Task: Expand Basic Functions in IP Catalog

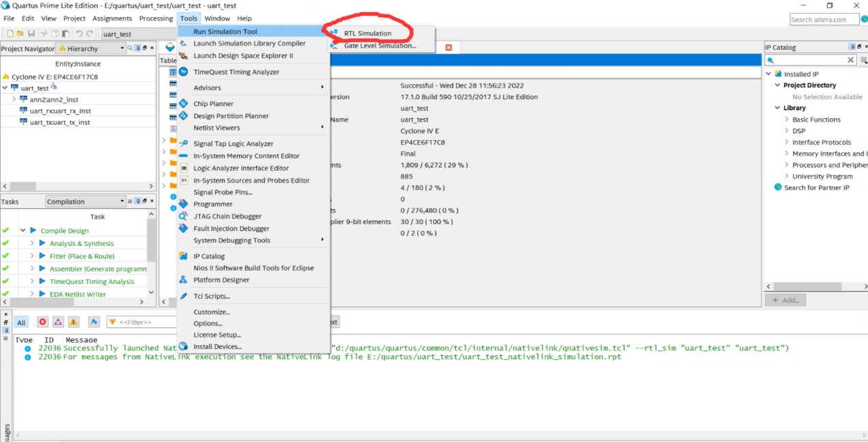Action: [x=787, y=120]
